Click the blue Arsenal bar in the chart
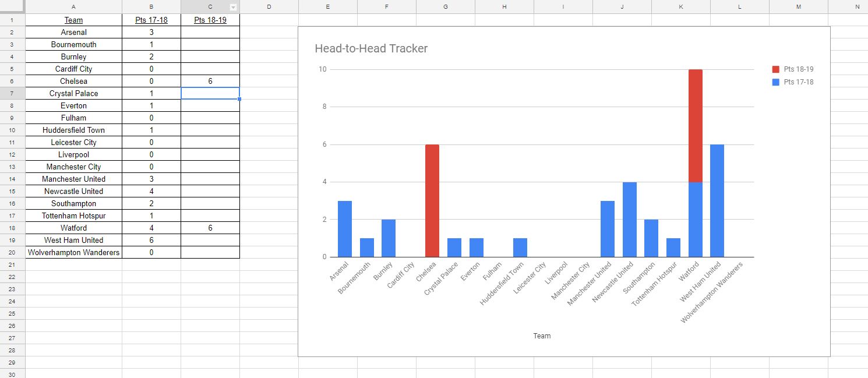Viewport: 868px width, 378px height. click(x=345, y=229)
